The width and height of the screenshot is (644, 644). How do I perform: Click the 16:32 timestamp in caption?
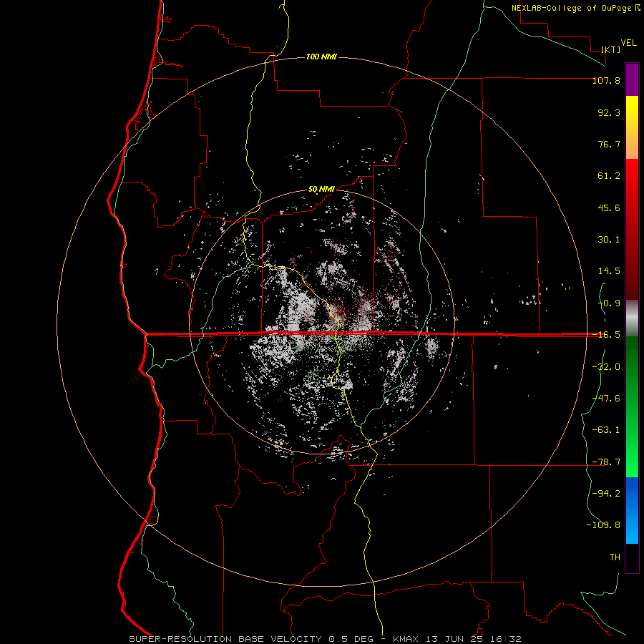click(x=507, y=639)
